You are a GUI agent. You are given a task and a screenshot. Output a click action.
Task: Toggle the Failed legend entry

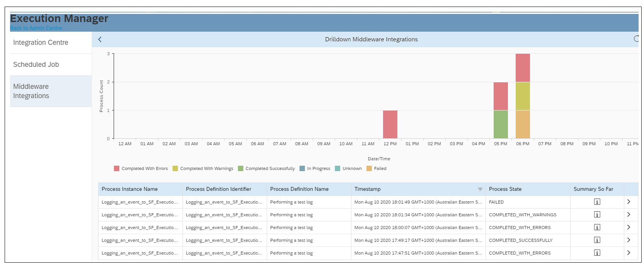(376, 168)
